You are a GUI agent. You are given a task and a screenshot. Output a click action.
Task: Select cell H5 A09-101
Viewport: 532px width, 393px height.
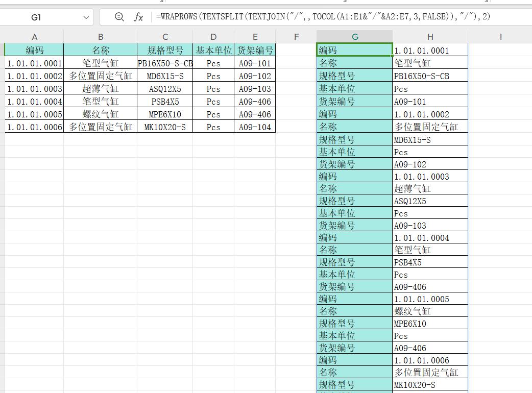430,102
